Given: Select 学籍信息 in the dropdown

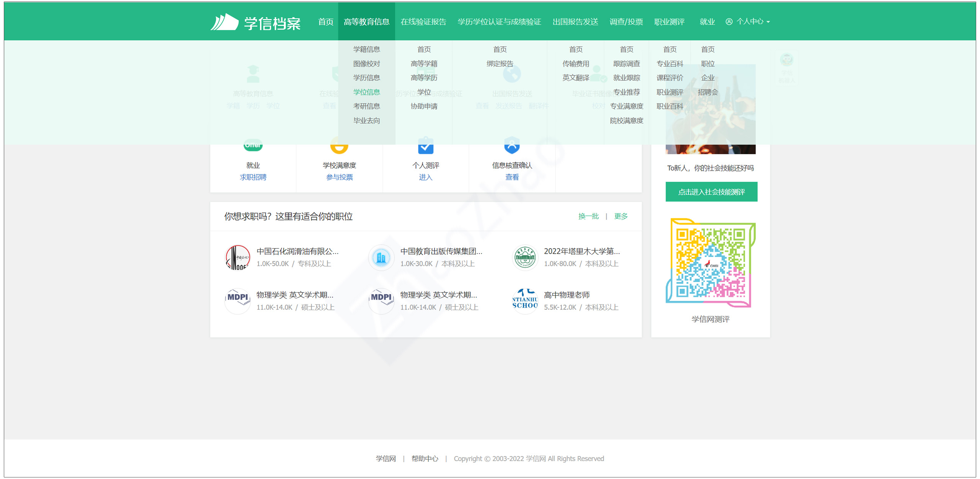Looking at the screenshot, I should point(366,49).
